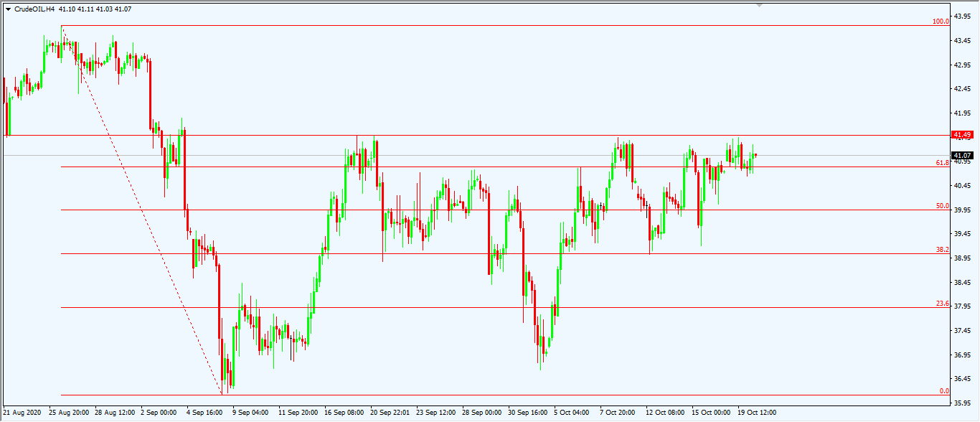Screen dimensions: 980x422
Task: Click the 20 Sep 22:01 time label
Action: (x=391, y=413)
